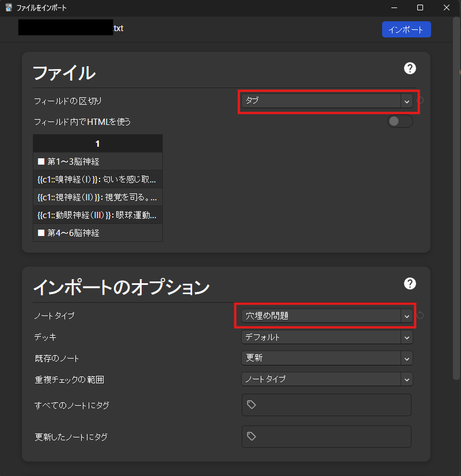Click the column header labeled 1
Image resolution: width=461 pixels, height=476 pixels.
pyautogui.click(x=97, y=143)
